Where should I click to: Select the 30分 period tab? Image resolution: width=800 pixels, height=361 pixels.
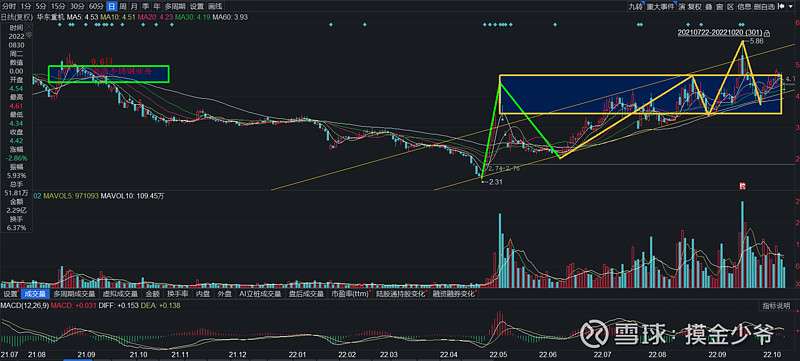pos(77,7)
